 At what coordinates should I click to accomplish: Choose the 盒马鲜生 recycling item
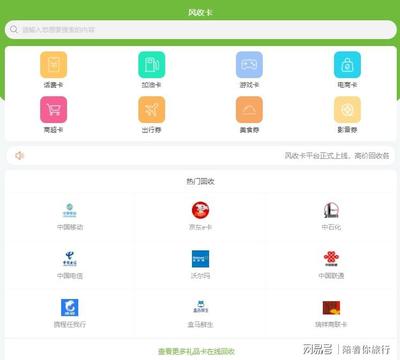click(200, 314)
